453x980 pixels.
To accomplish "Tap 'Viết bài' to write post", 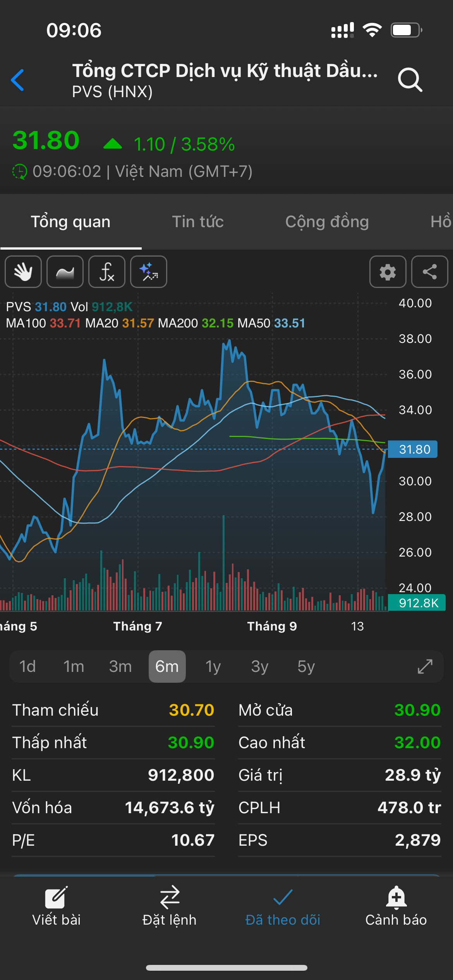I will click(x=57, y=906).
